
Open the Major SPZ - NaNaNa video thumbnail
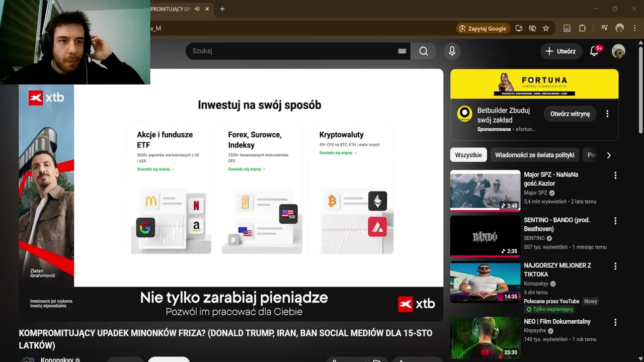click(x=485, y=191)
